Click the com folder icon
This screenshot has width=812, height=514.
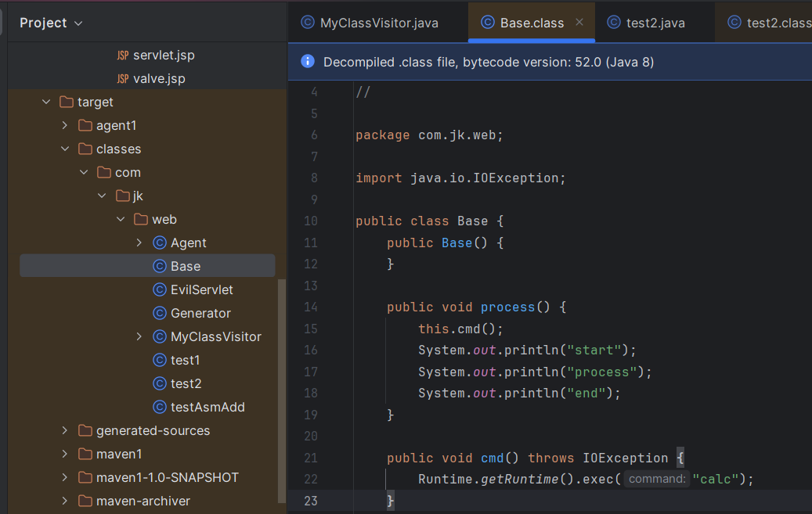coord(103,172)
